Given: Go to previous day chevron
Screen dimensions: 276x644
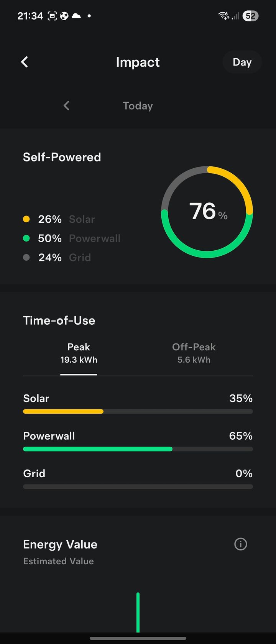Looking at the screenshot, I should [67, 106].
